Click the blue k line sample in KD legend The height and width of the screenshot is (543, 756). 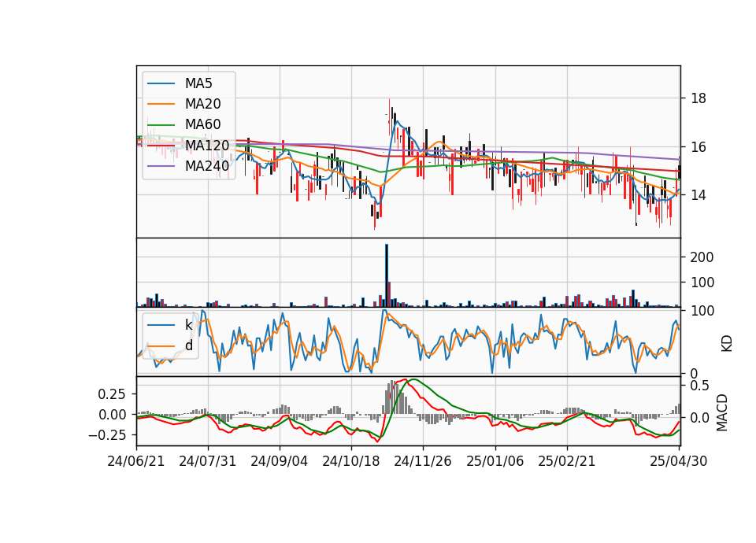(x=161, y=325)
